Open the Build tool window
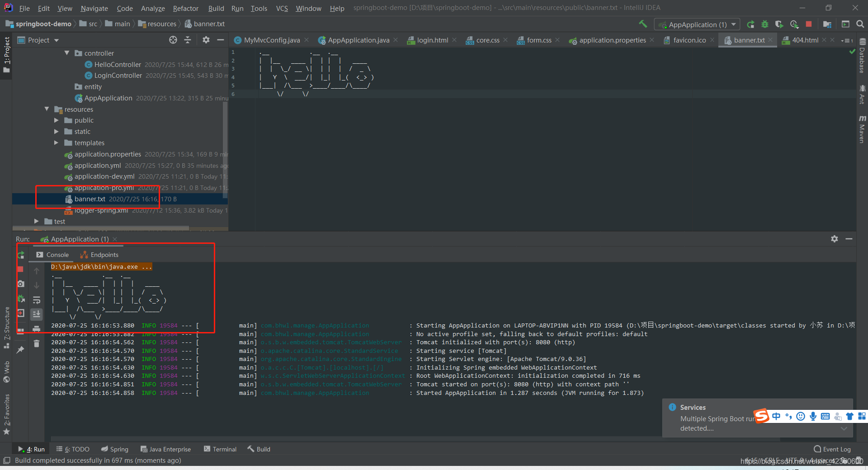The width and height of the screenshot is (868, 470). point(259,449)
